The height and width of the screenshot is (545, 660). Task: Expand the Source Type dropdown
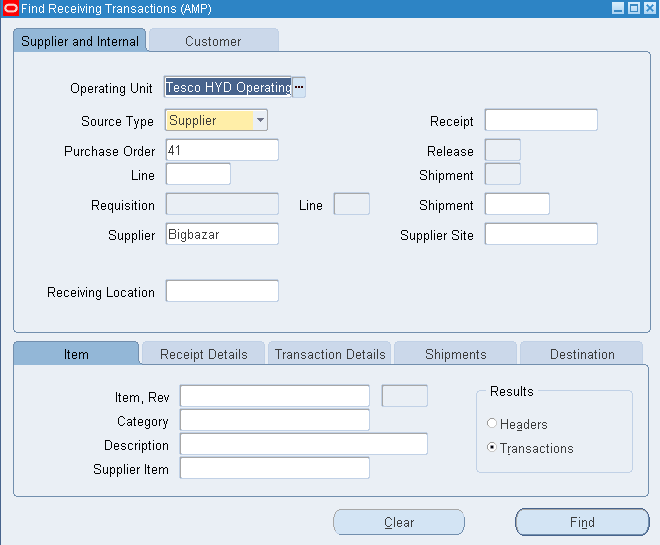tap(261, 120)
